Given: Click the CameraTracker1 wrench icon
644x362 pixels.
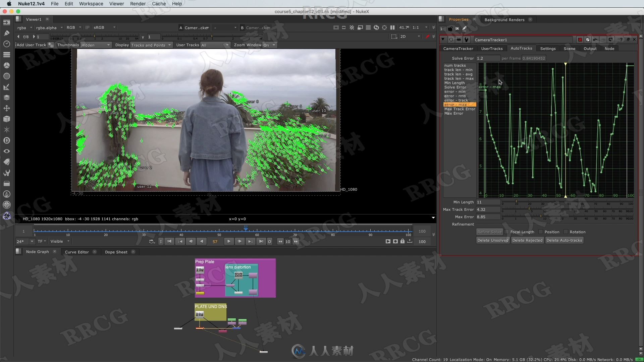Looking at the screenshot, I should [x=467, y=40].
